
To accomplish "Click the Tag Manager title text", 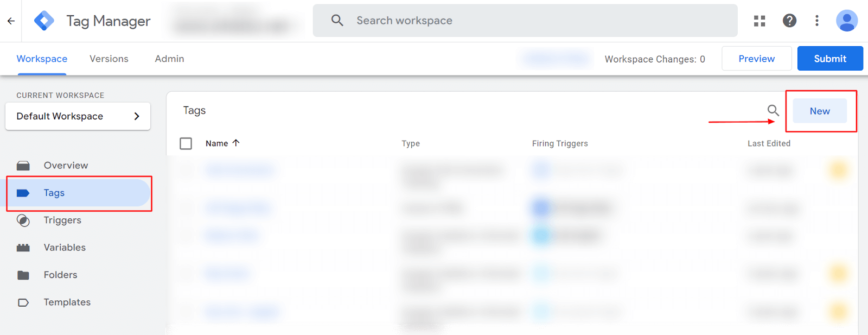I will click(x=108, y=21).
